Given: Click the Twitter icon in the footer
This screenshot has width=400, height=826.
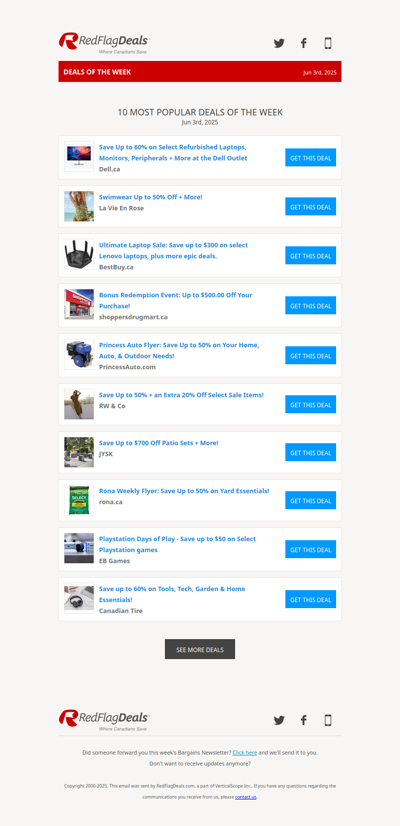Looking at the screenshot, I should click(x=279, y=720).
